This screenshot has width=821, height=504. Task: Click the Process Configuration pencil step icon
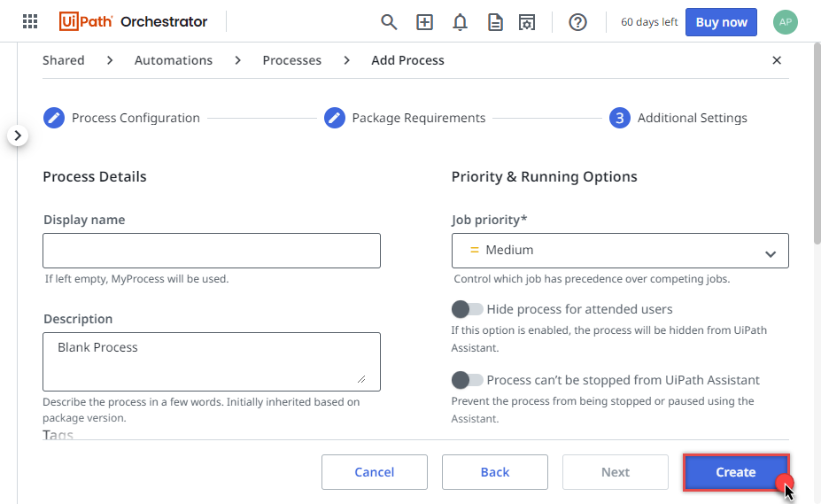tap(54, 118)
